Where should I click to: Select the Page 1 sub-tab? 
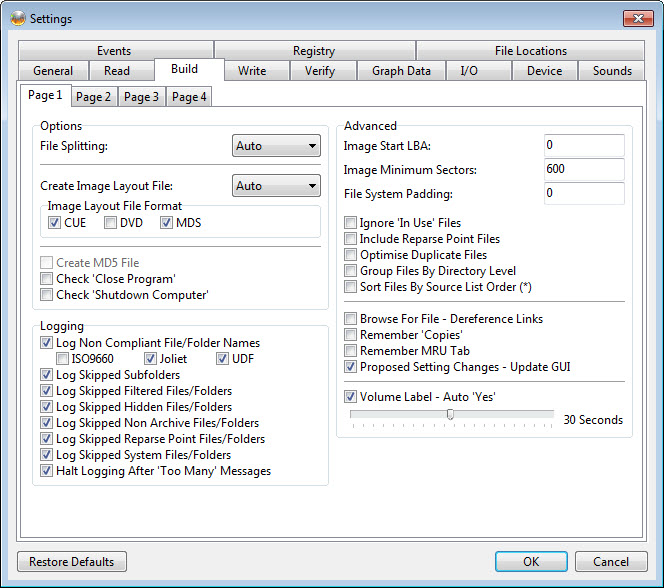[x=45, y=95]
